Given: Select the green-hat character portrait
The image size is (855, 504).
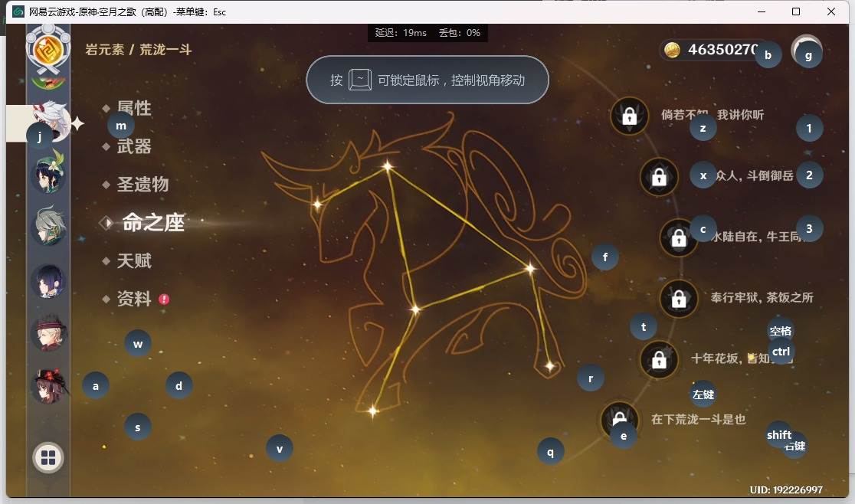Looking at the screenshot, I should point(48,175).
